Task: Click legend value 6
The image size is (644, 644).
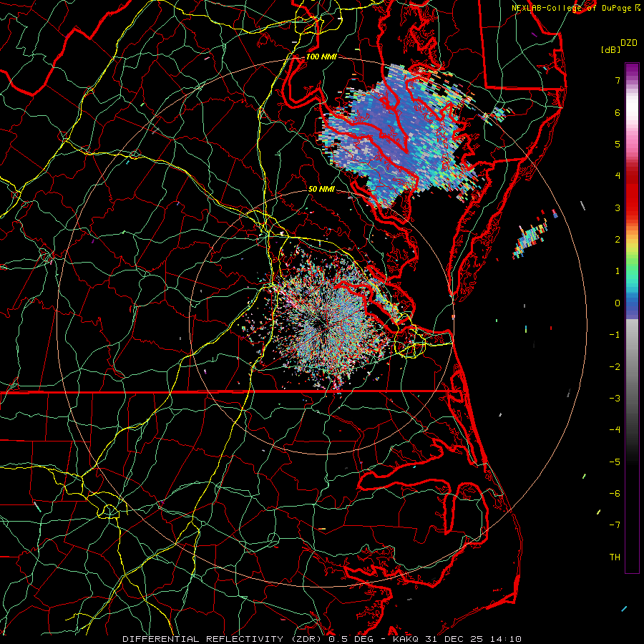Action: click(x=618, y=112)
